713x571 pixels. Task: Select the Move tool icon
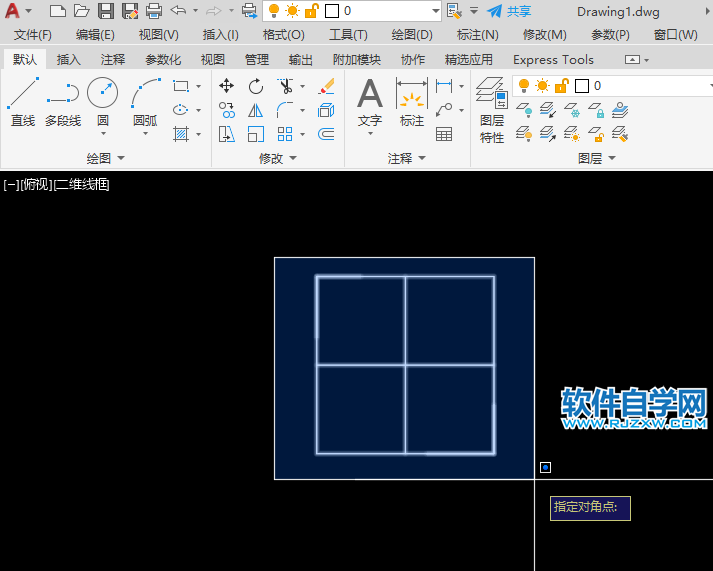(x=226, y=86)
